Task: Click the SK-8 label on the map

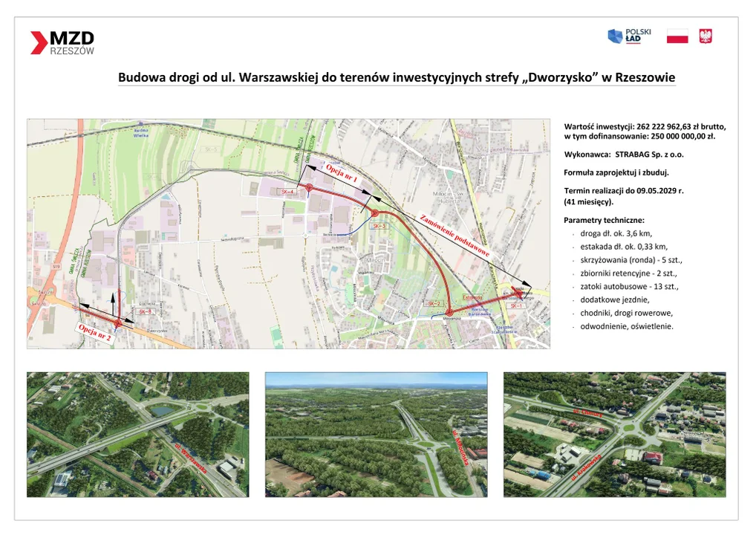Action: (145, 312)
